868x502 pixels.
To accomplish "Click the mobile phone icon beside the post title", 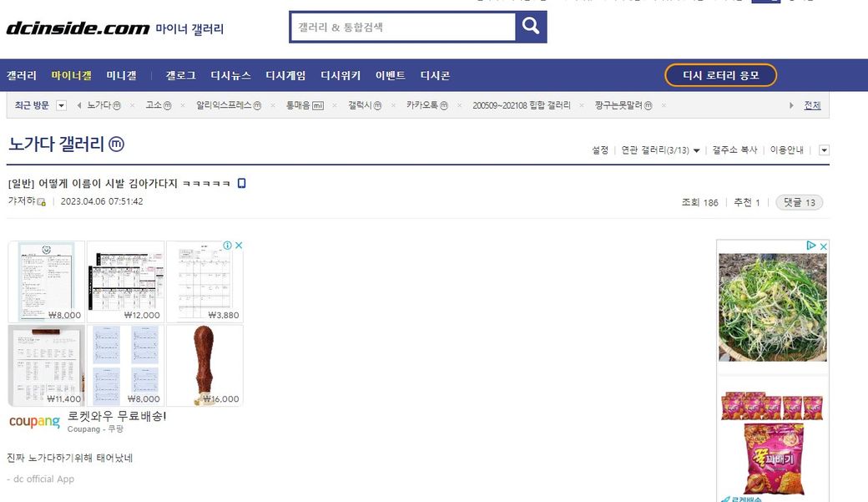I will pyautogui.click(x=242, y=184).
